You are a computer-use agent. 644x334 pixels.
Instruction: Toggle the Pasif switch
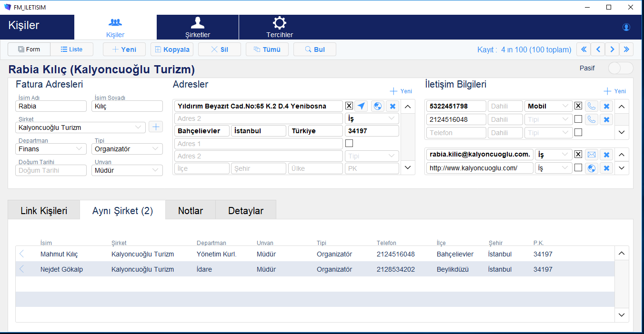620,68
